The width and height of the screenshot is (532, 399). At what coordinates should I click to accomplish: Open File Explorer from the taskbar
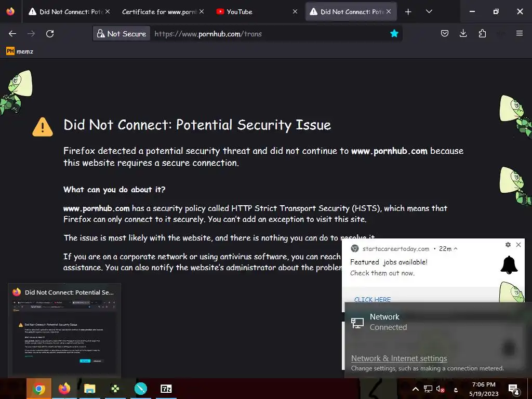point(89,389)
